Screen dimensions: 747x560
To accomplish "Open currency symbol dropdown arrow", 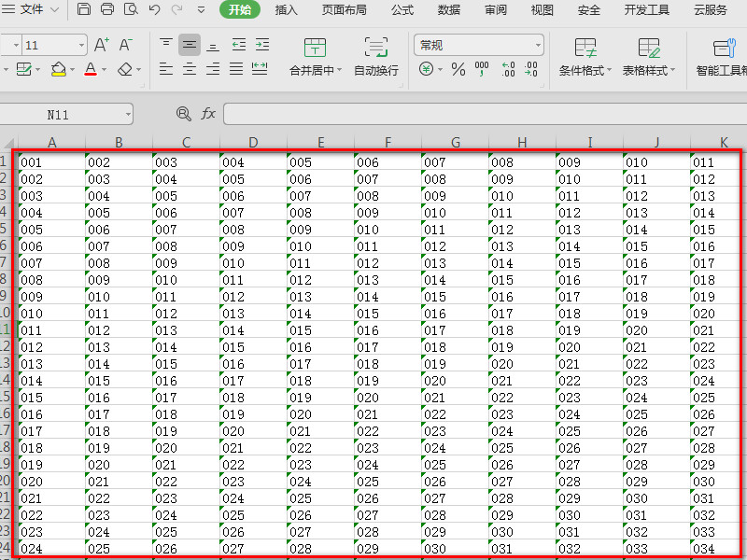I will pyautogui.click(x=440, y=69).
